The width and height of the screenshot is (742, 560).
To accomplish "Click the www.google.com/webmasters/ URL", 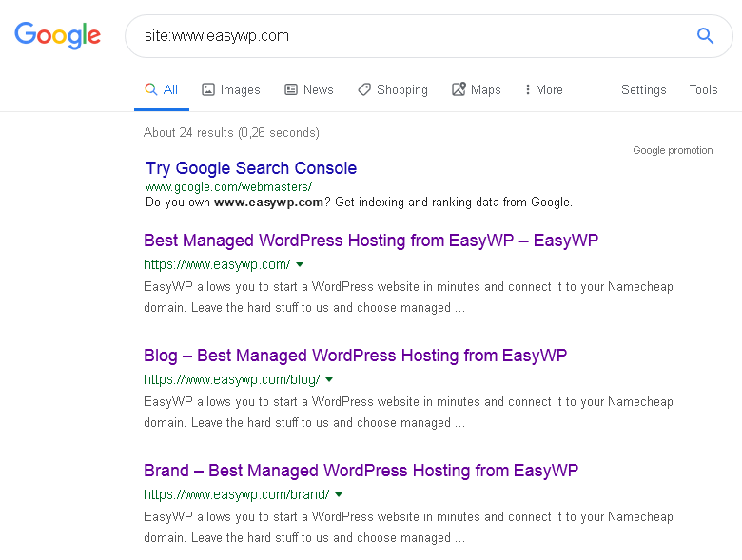I will click(x=228, y=187).
